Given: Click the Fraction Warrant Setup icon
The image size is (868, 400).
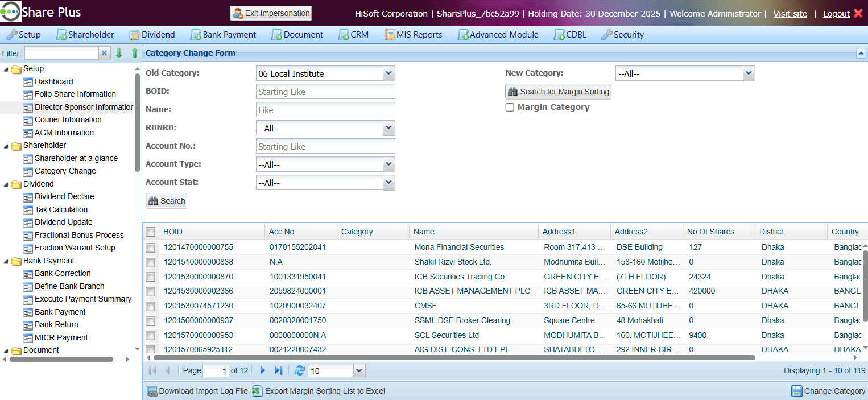Looking at the screenshot, I should click(x=28, y=248).
